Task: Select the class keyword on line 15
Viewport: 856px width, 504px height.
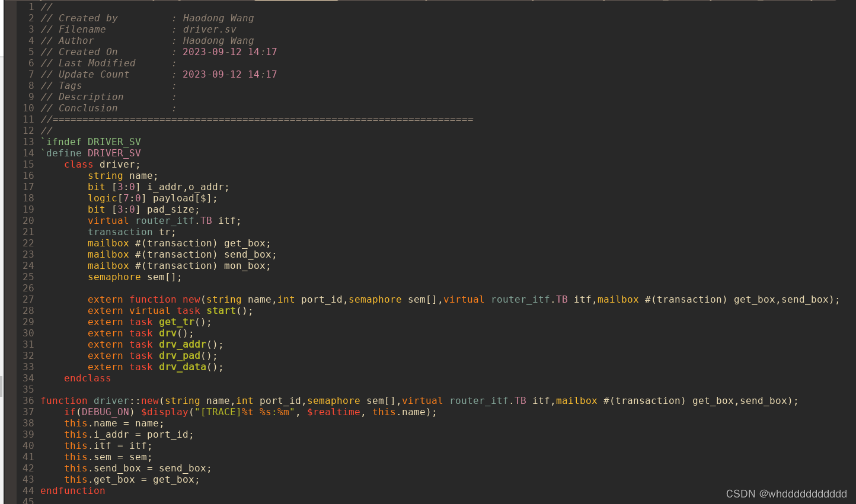Action: [78, 164]
